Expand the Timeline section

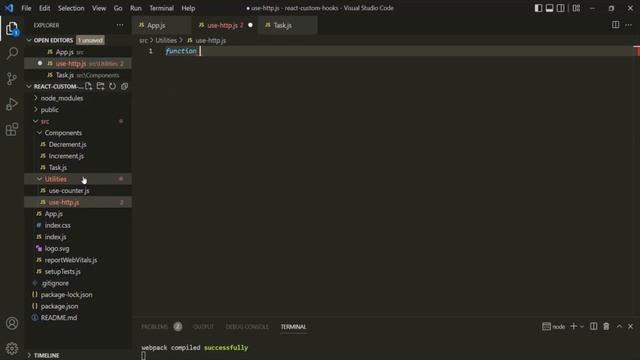pyautogui.click(x=46, y=356)
